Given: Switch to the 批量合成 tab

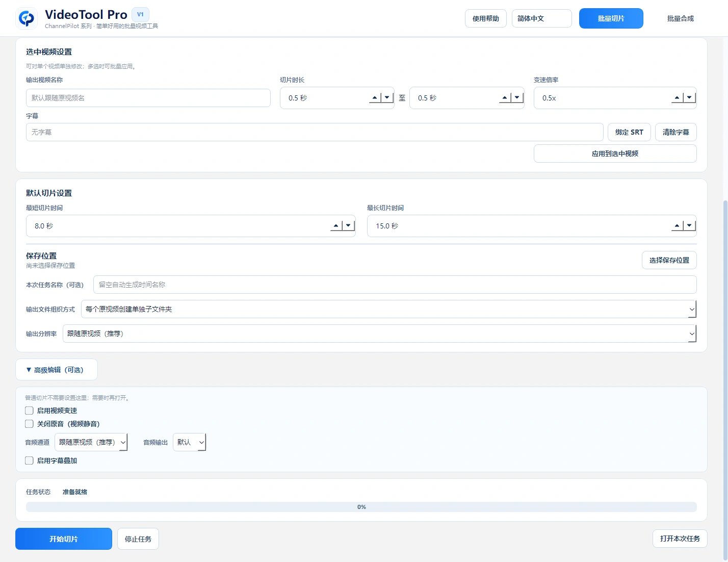Looking at the screenshot, I should [x=680, y=18].
